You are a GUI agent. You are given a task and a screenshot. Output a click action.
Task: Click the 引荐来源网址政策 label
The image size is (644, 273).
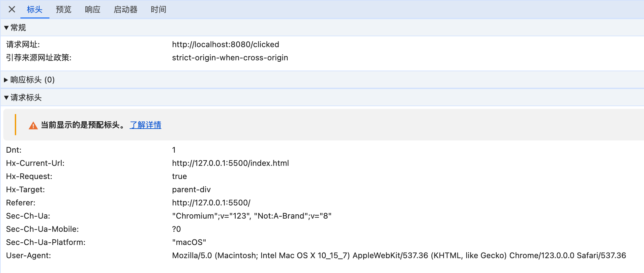pyautogui.click(x=39, y=58)
